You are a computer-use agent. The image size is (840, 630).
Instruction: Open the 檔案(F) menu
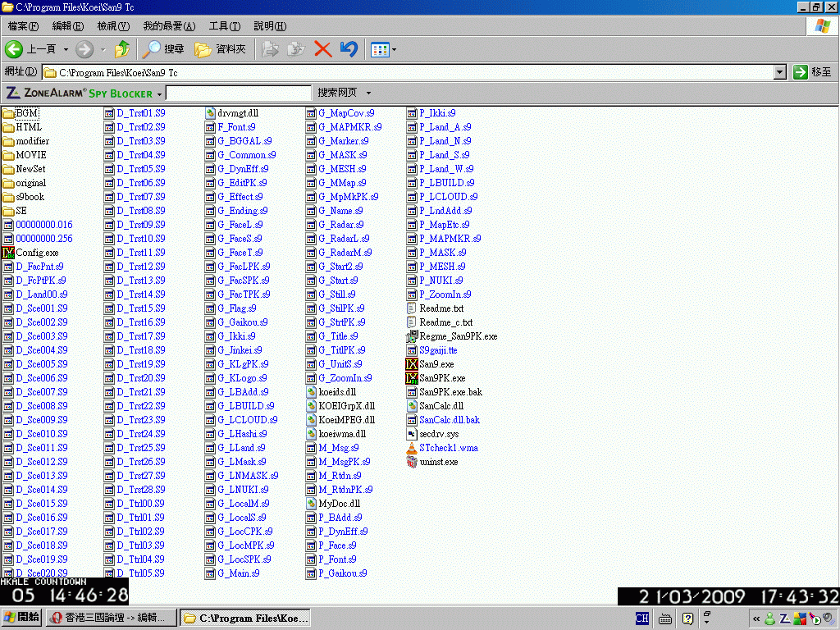(23, 25)
